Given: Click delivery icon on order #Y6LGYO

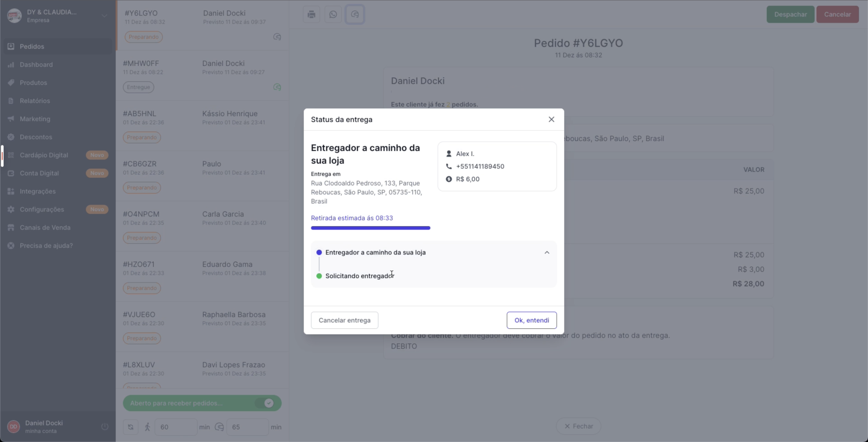Looking at the screenshot, I should [277, 37].
